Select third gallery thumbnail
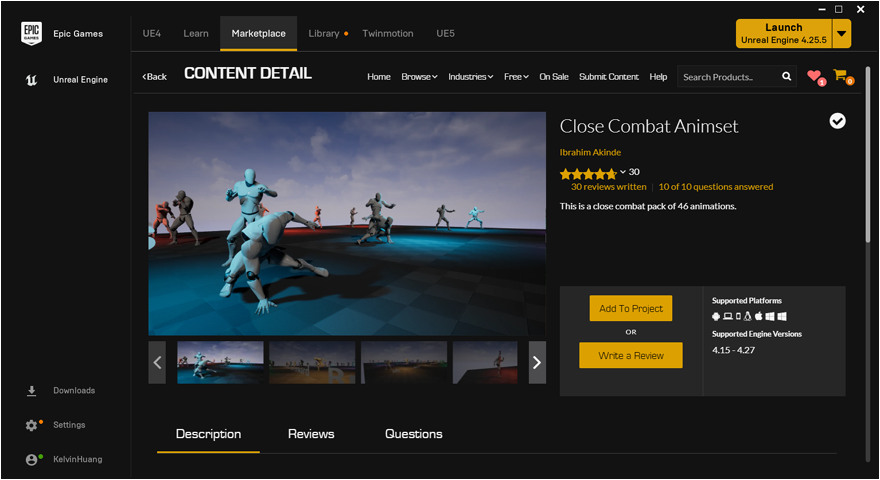 point(404,363)
